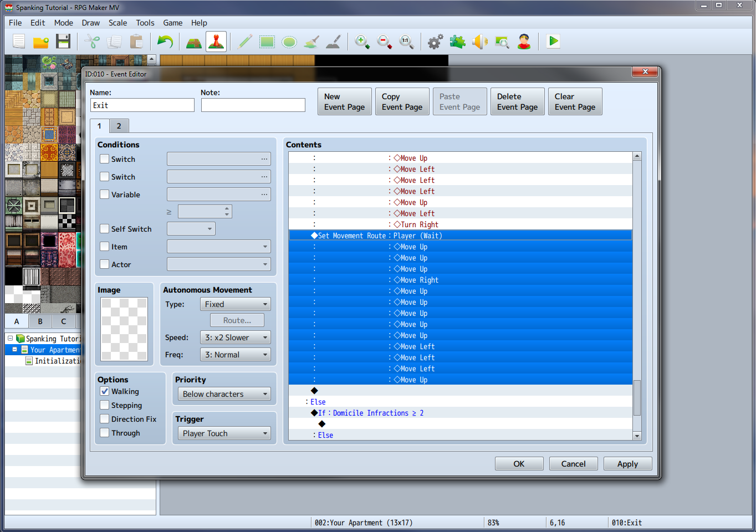This screenshot has width=756, height=532.
Task: Select the Rectangle drawing tool
Action: (267, 42)
